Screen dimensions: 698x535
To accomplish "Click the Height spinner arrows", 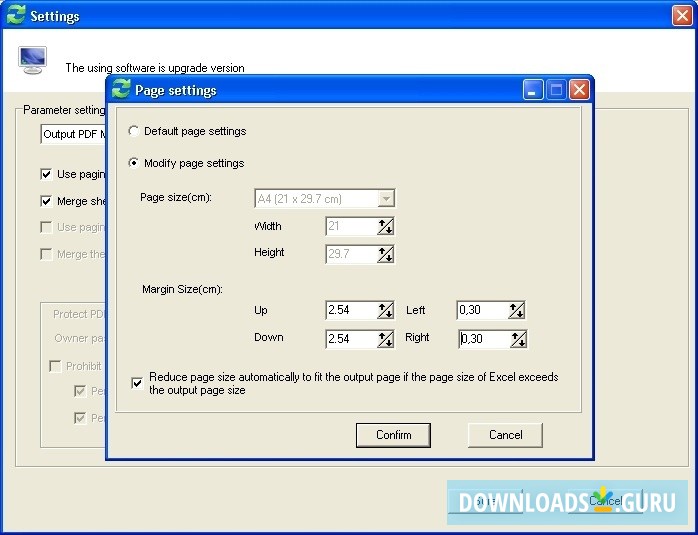I will pyautogui.click(x=386, y=255).
